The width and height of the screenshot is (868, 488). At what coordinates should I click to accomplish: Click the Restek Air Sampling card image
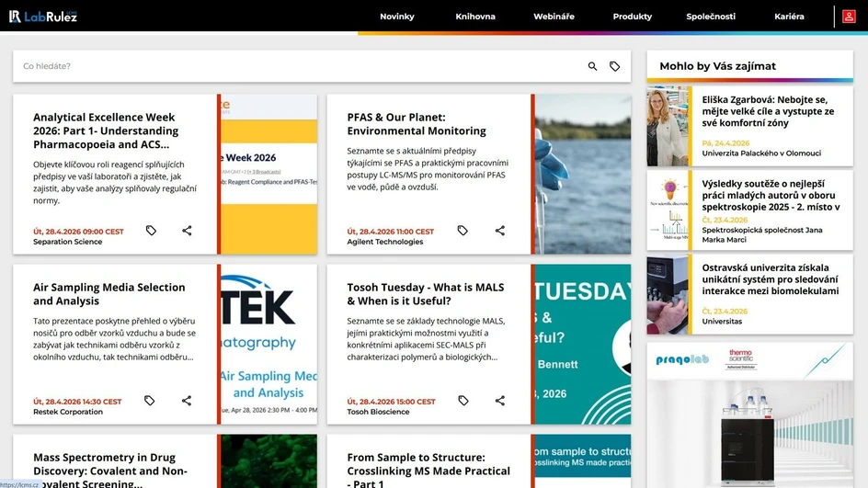[269, 344]
